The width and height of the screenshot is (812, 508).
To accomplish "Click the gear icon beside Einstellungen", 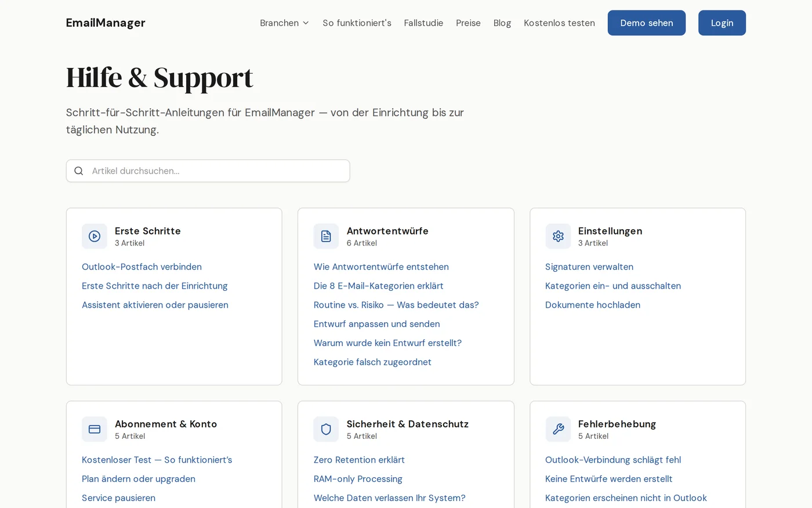I will pyautogui.click(x=558, y=236).
